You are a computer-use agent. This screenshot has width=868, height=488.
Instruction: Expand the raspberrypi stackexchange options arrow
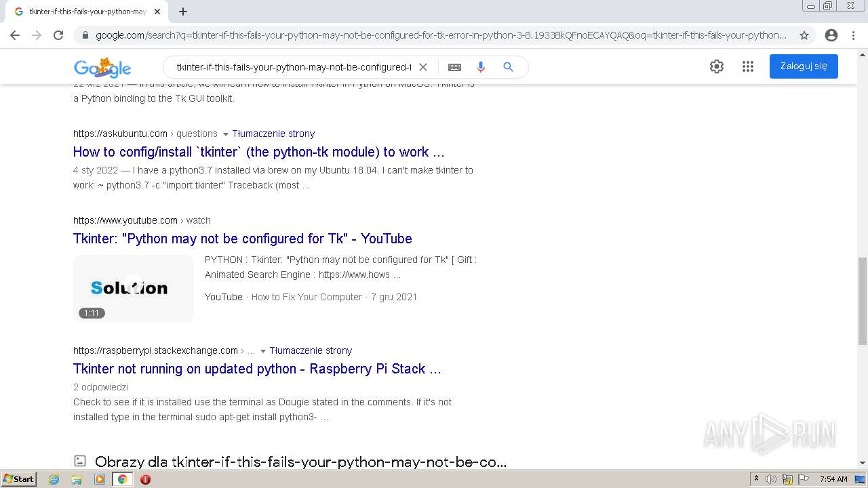pos(263,351)
